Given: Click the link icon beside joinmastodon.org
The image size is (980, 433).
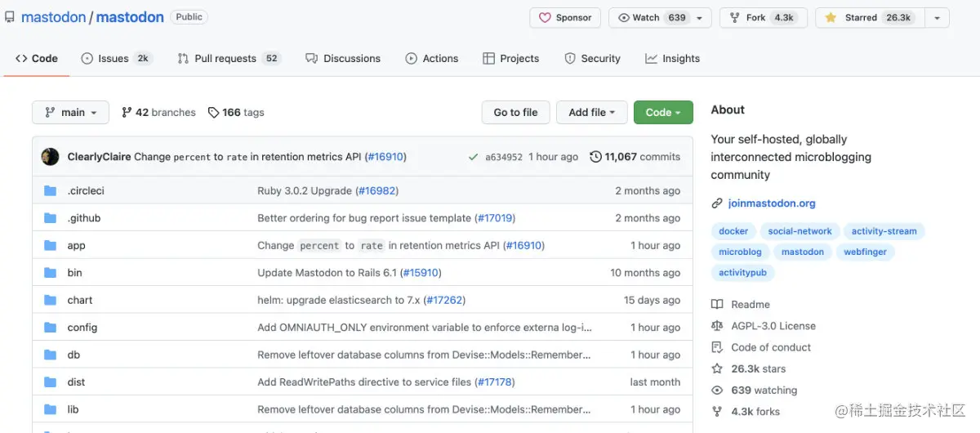Looking at the screenshot, I should (717, 203).
